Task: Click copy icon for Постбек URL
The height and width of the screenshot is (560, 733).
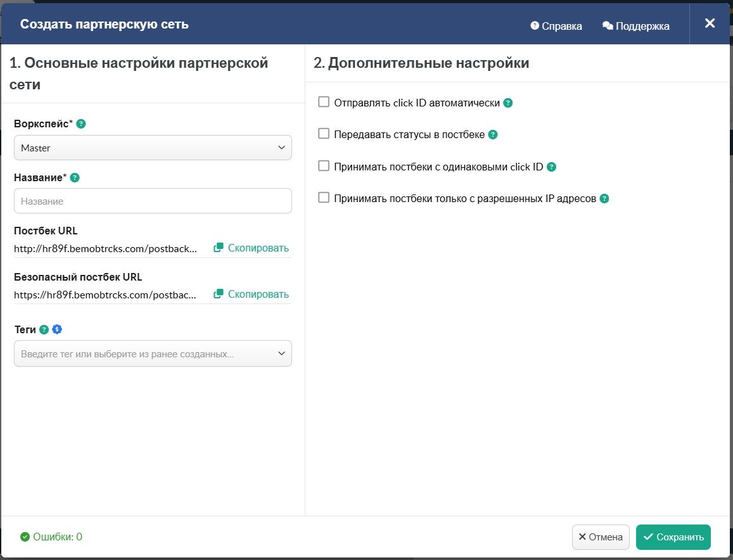Action: pos(219,248)
